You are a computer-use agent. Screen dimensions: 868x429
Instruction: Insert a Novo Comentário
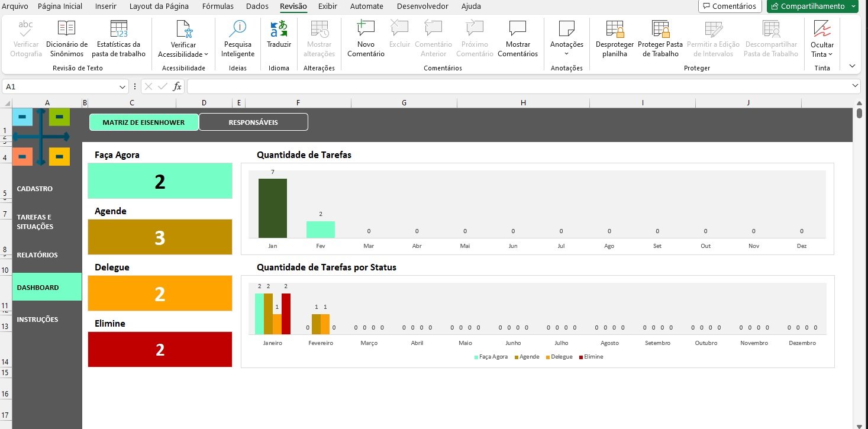pos(366,39)
